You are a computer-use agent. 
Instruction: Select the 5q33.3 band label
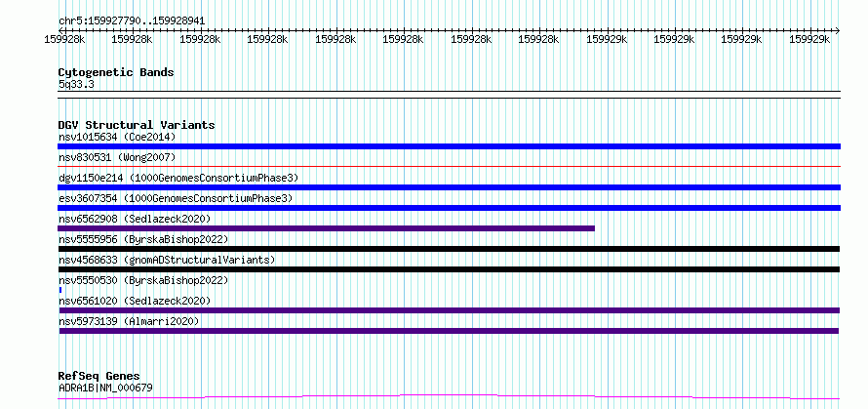(x=76, y=84)
